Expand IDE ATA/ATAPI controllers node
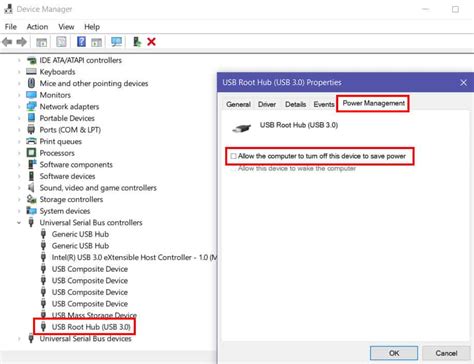Screen dimensions: 474x364 [19, 60]
